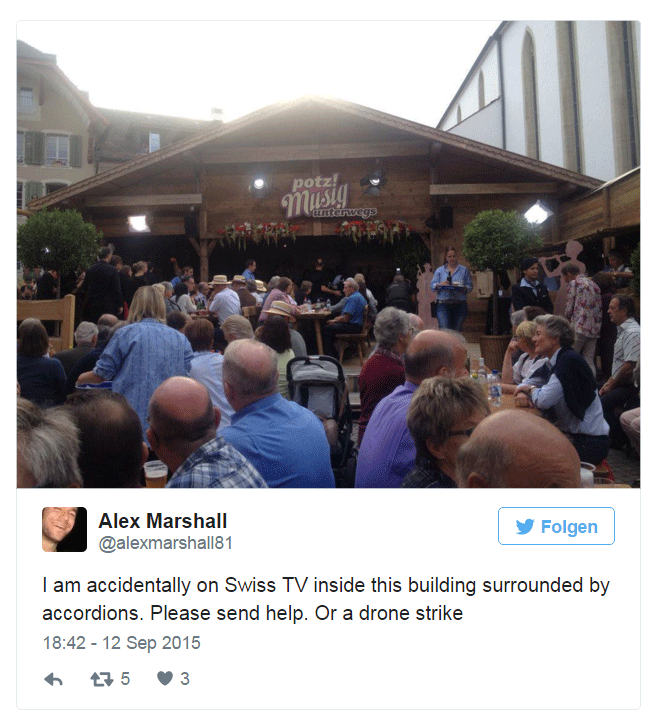662x728 pixels.
Task: Open the Alex Marshall display name link
Action: (162, 521)
